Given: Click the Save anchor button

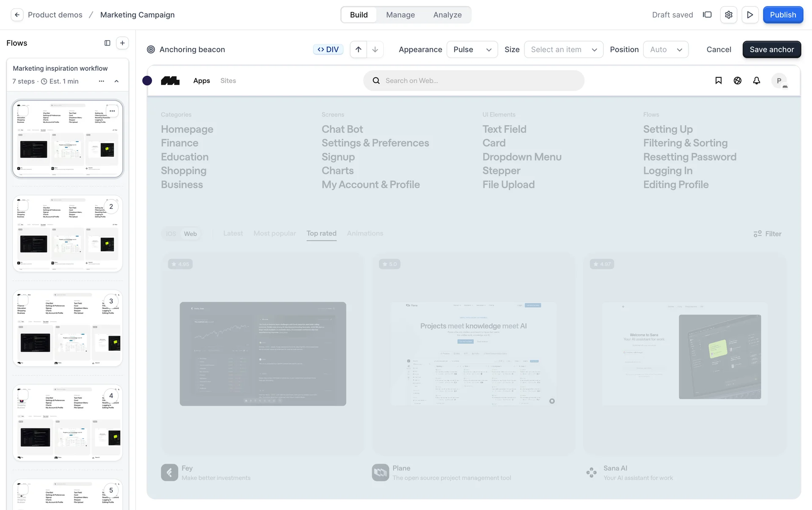Looking at the screenshot, I should click(x=771, y=50).
